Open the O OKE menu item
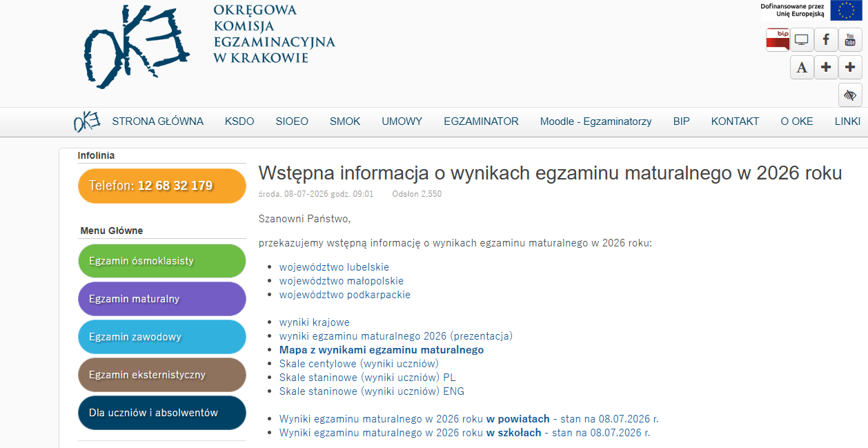 [797, 121]
